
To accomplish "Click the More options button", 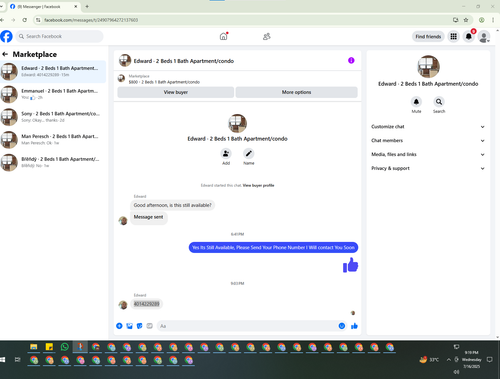I will pos(296,92).
